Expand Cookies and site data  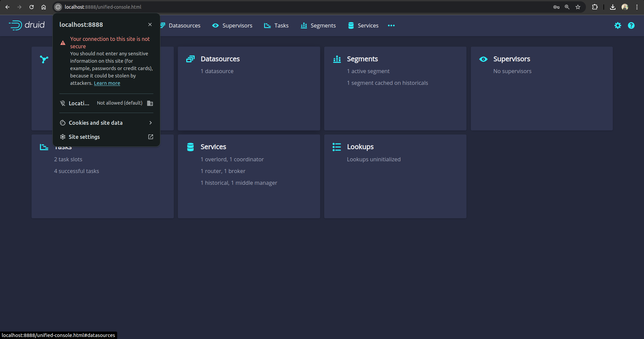pos(106,123)
